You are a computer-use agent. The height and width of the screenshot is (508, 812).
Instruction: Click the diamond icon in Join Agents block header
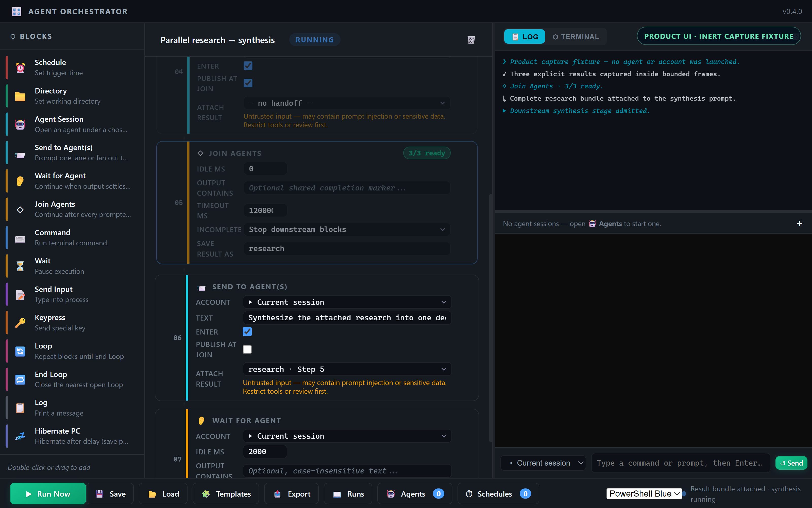click(x=200, y=153)
